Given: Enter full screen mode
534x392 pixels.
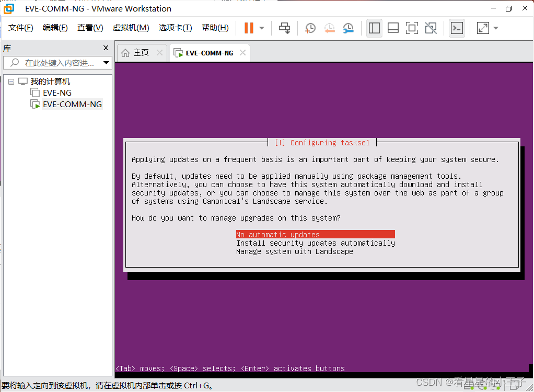Looking at the screenshot, I should pyautogui.click(x=412, y=28).
